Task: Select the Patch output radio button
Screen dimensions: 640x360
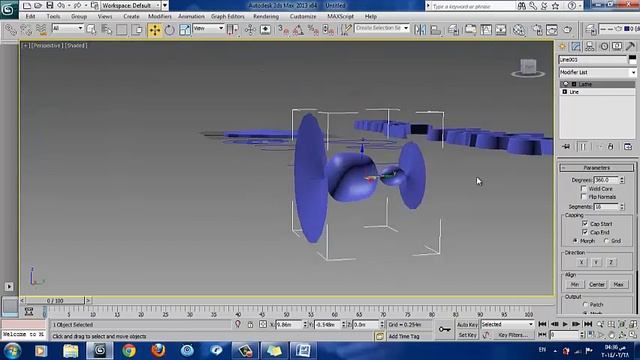Action: tap(585, 304)
